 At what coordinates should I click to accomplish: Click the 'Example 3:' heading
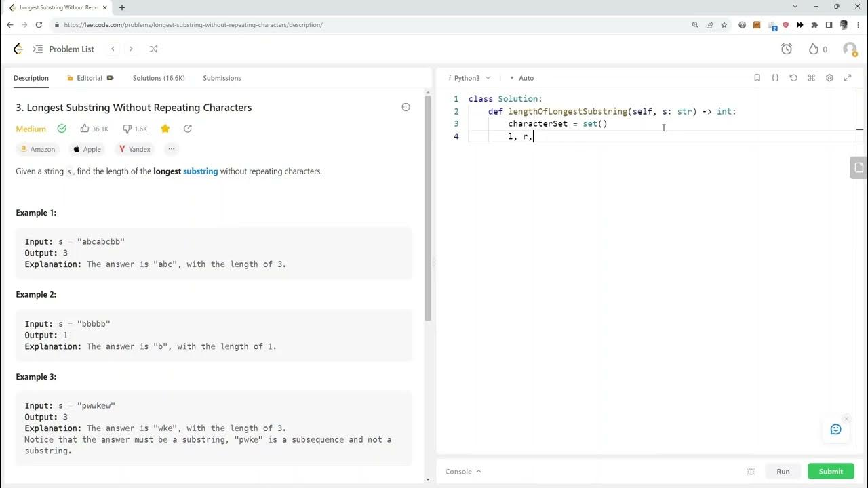(36, 377)
